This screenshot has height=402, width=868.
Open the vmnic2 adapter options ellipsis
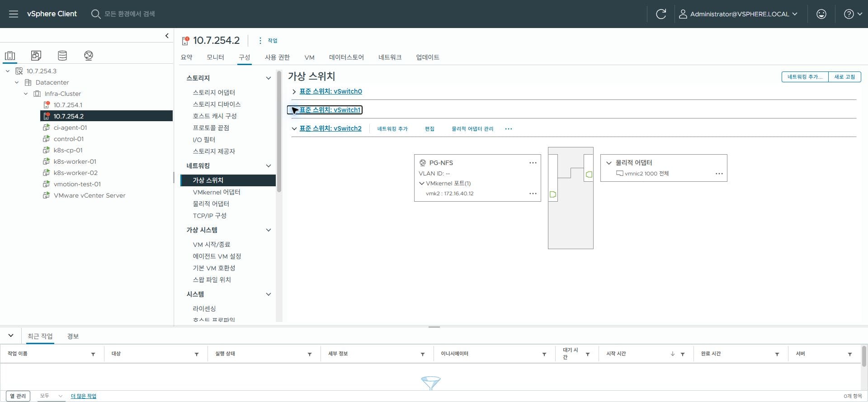[x=719, y=174]
